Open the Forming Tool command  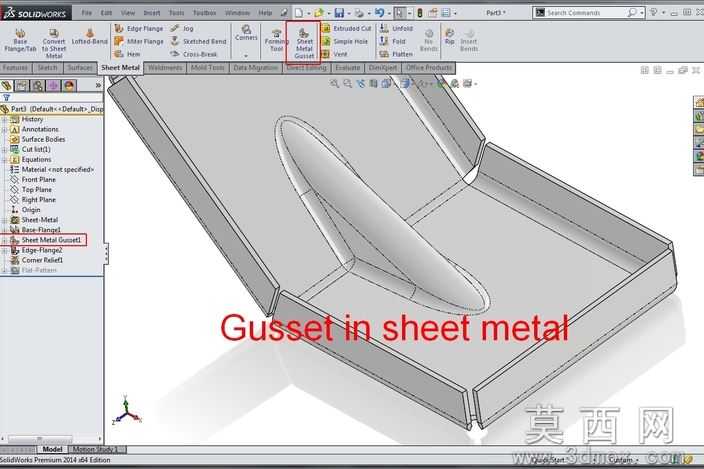click(276, 40)
